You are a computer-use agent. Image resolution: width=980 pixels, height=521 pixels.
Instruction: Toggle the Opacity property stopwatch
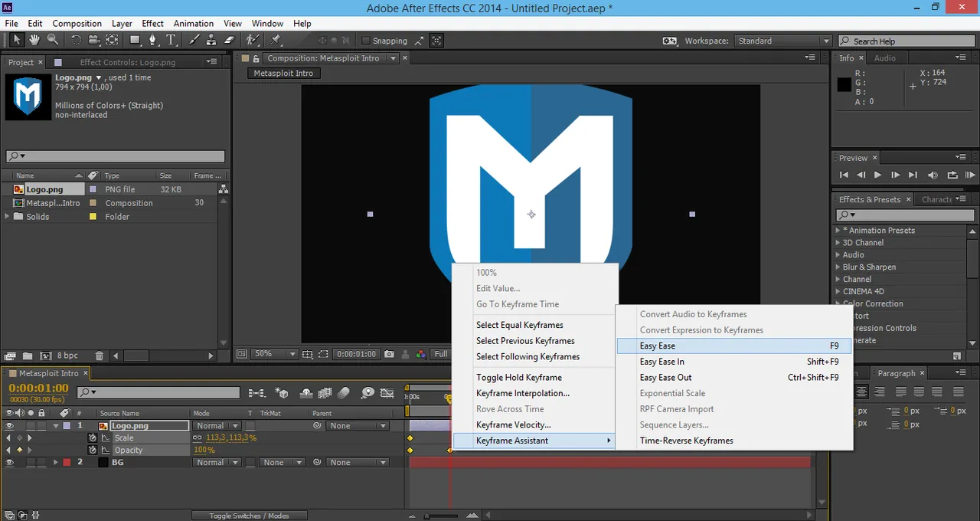coord(93,451)
